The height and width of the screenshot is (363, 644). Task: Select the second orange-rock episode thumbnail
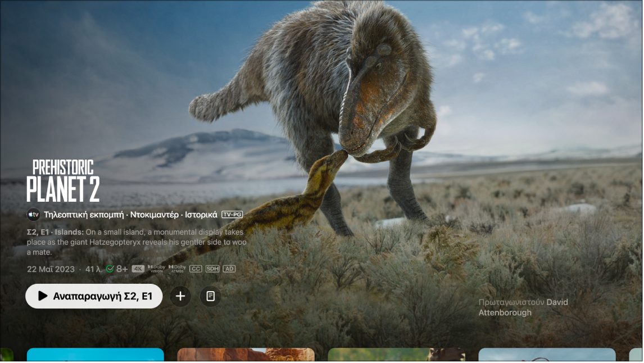click(x=246, y=355)
